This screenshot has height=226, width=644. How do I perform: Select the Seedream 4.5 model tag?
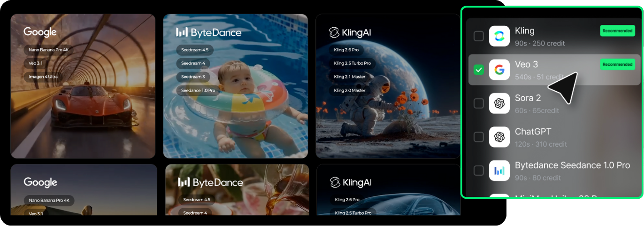[195, 50]
